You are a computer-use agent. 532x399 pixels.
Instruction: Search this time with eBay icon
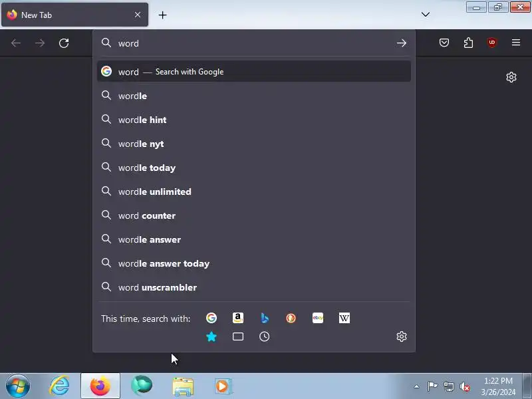point(318,318)
